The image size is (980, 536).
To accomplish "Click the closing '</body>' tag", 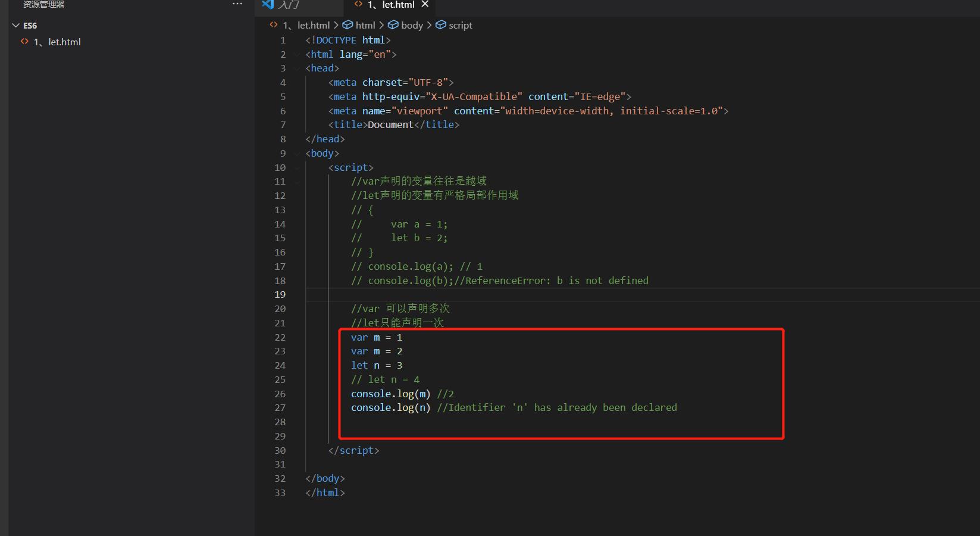I will coord(325,478).
